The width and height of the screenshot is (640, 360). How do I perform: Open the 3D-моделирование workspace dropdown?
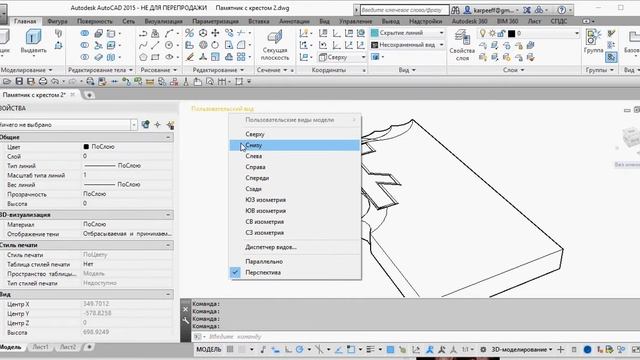pyautogui.click(x=522, y=349)
